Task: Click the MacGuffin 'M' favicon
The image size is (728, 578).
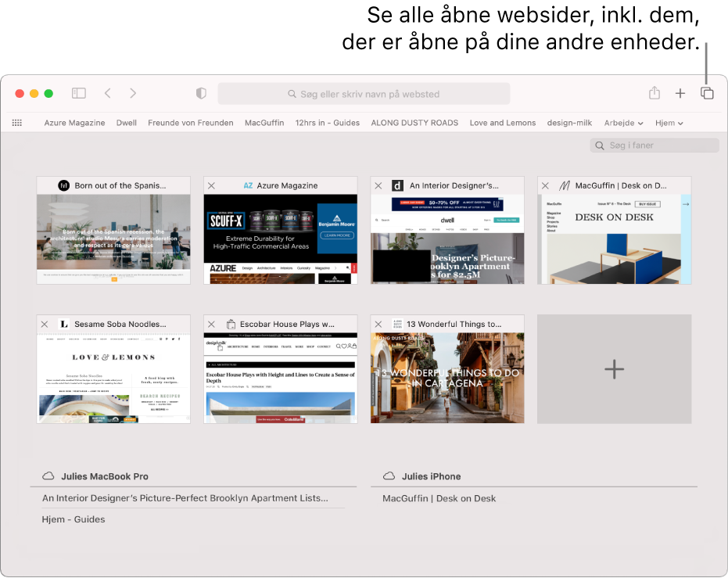Action: tap(564, 185)
